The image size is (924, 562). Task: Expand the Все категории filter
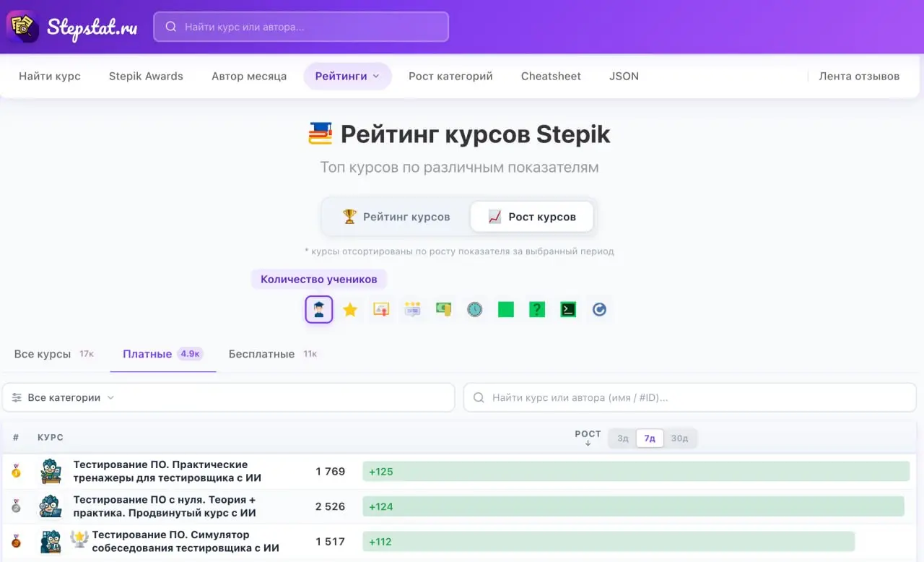pyautogui.click(x=228, y=397)
